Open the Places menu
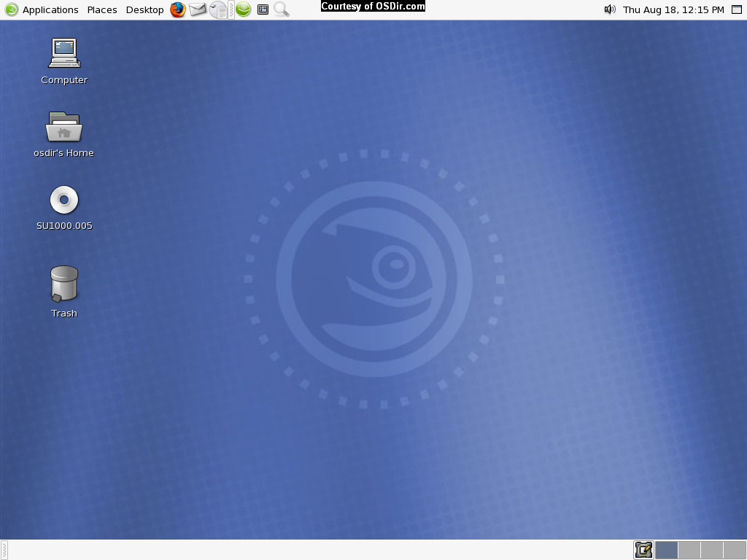747x560 pixels. point(102,9)
